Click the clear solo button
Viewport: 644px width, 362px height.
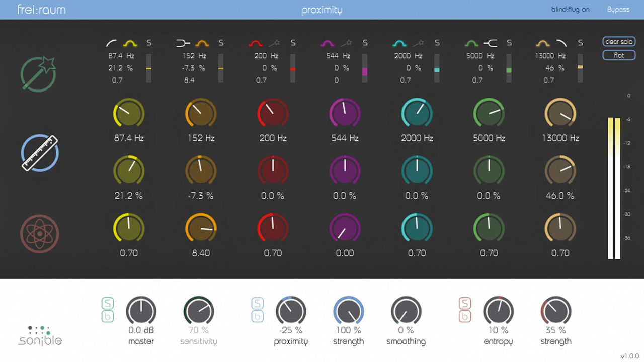point(619,42)
